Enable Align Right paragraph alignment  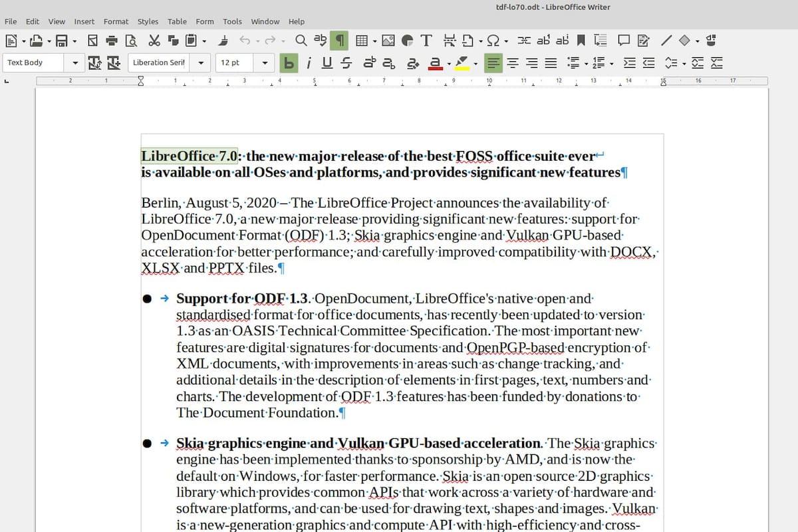[532, 63]
